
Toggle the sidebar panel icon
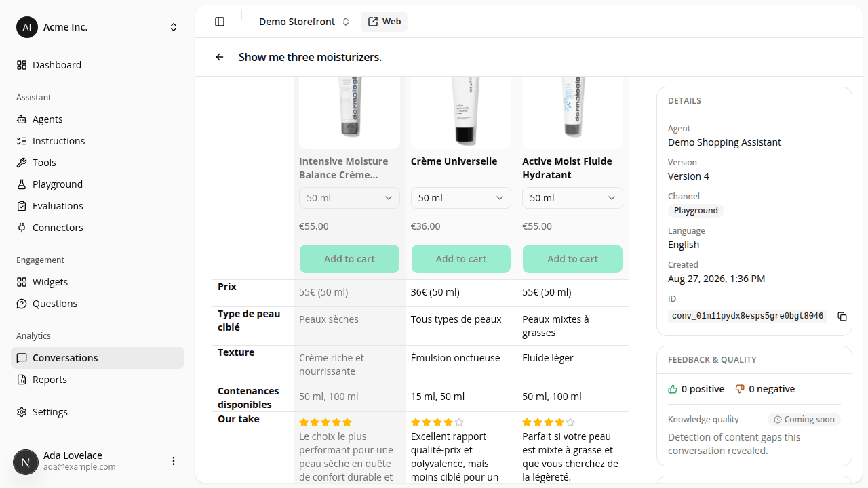pos(220,22)
